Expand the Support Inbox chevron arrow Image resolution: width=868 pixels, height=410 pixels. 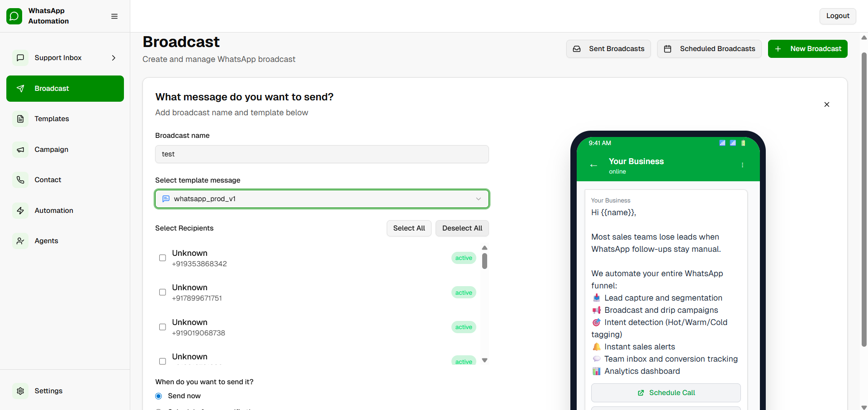coord(114,58)
